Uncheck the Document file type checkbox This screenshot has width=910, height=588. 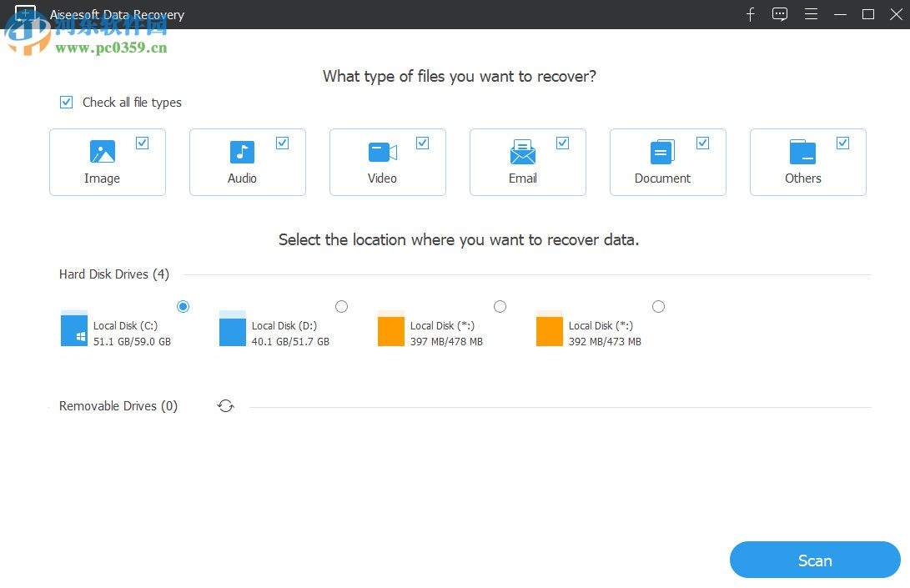(x=704, y=142)
